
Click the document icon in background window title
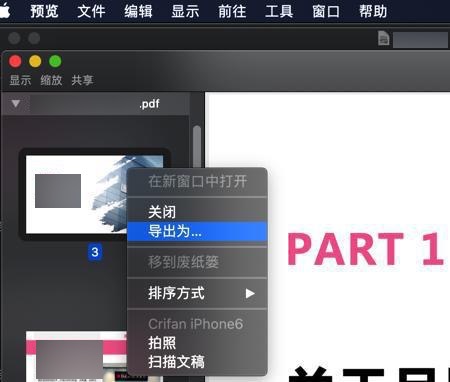383,38
